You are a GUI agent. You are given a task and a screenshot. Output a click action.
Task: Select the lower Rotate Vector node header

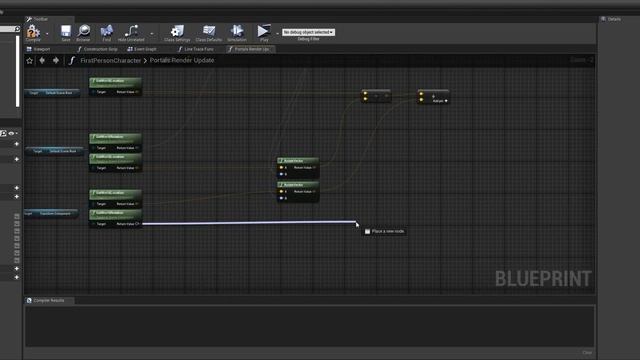point(298,185)
